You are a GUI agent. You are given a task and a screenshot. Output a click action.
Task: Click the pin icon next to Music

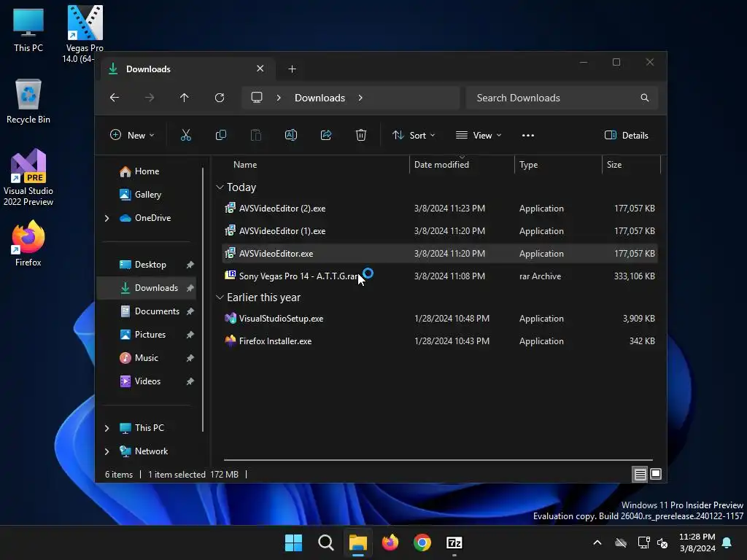[190, 358]
